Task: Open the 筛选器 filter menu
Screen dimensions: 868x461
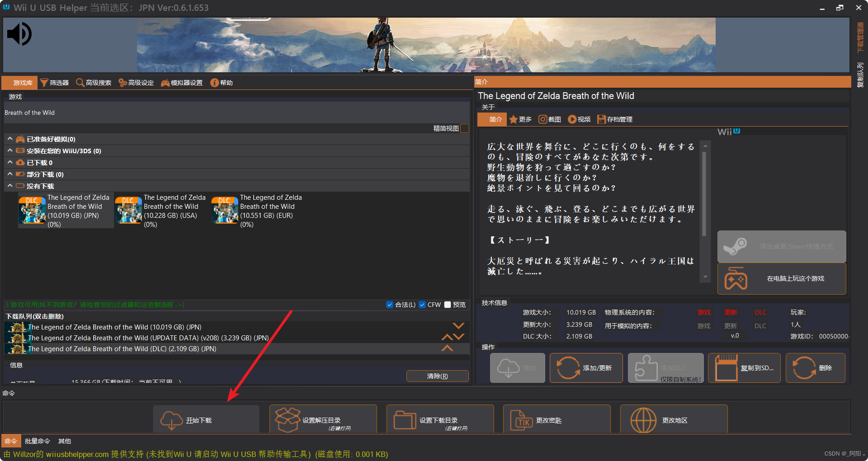Action: 54,83
